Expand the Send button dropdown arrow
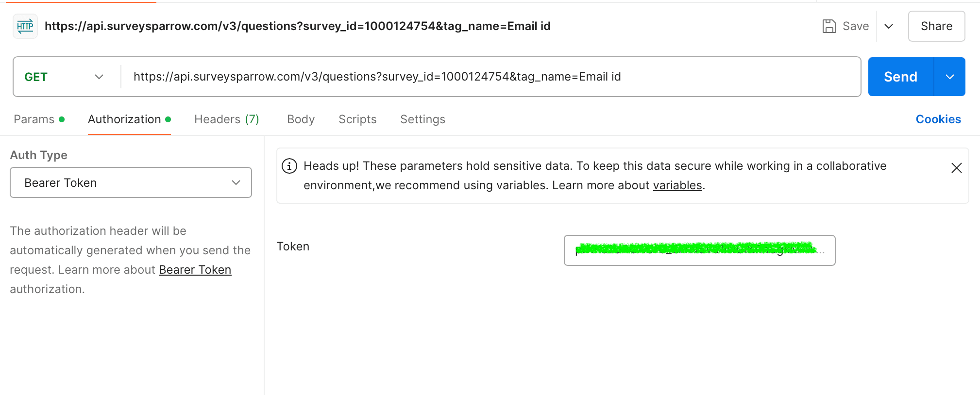The width and height of the screenshot is (980, 395). click(x=949, y=77)
